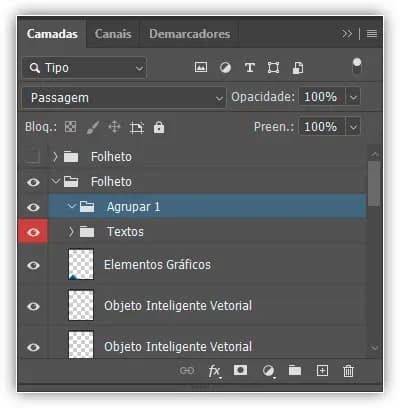Open the Opacidade value dropdown arrow

(353, 97)
